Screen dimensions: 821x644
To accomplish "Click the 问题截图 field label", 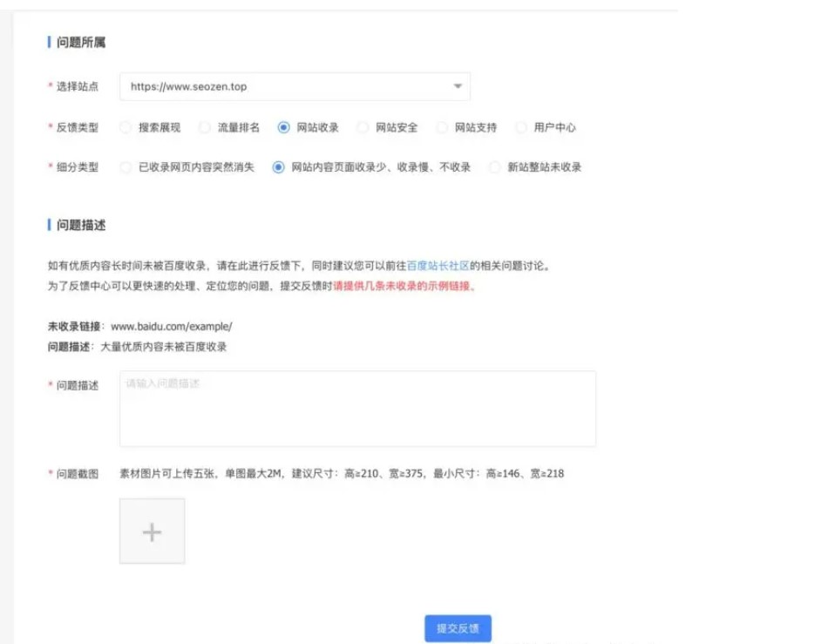I will (x=77, y=474).
